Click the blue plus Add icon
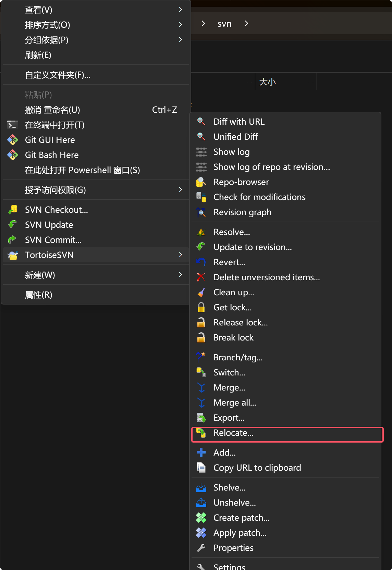Image resolution: width=392 pixels, height=570 pixels. pyautogui.click(x=201, y=453)
